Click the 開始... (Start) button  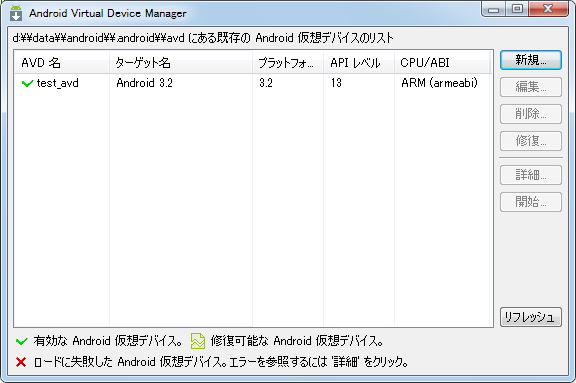(530, 202)
